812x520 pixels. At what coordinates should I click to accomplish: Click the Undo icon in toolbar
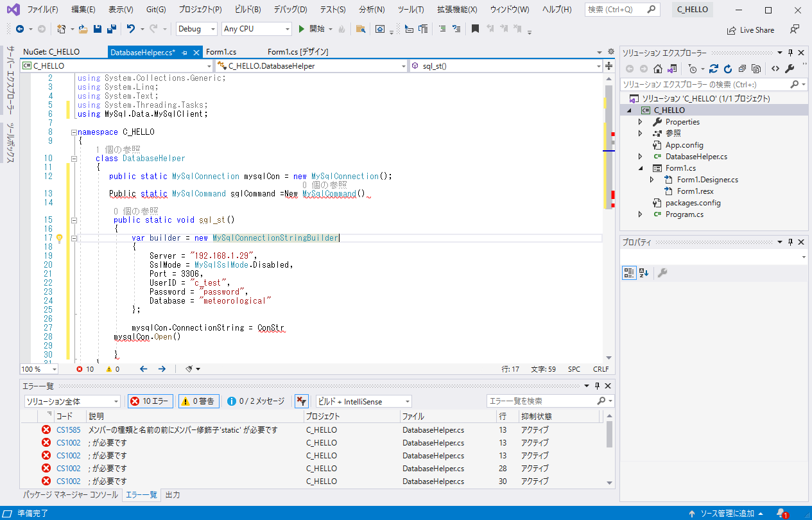[x=131, y=29]
